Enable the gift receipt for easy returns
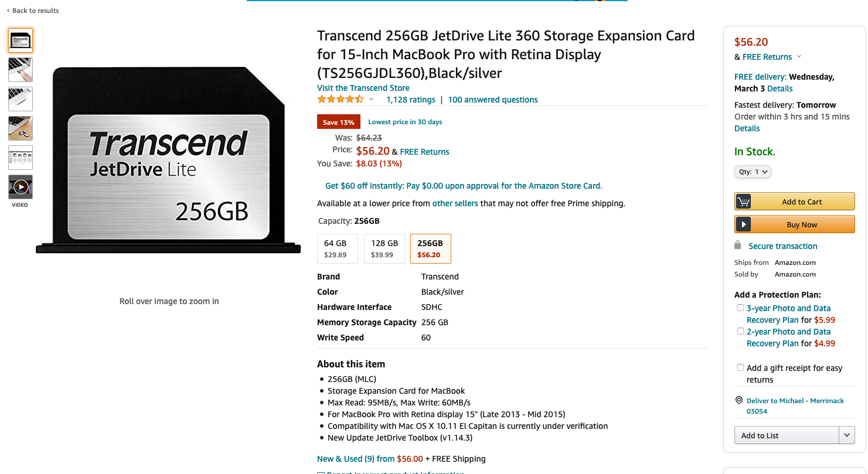Viewport: 868px width, 474px height. pos(740,367)
